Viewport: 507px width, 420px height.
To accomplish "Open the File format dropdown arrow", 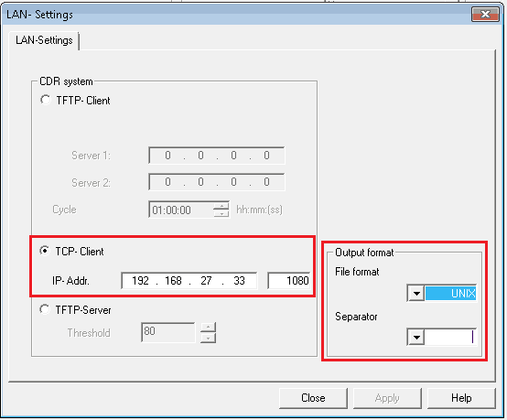I will [416, 294].
